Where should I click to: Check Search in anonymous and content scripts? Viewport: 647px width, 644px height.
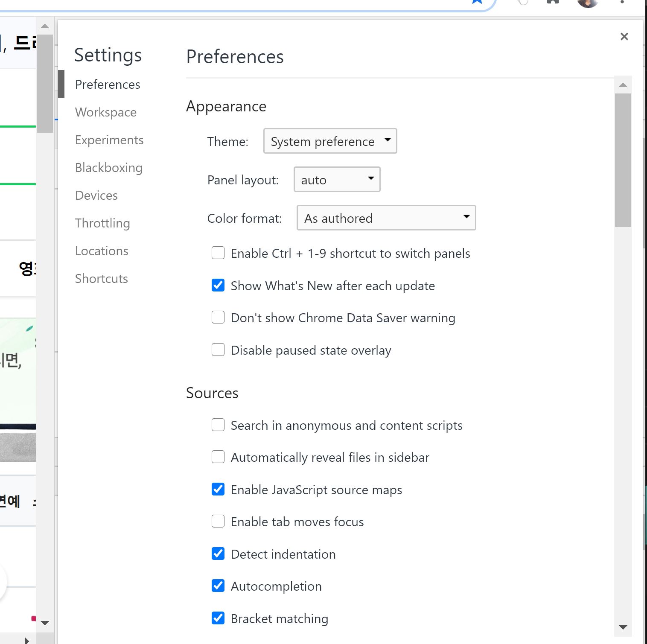[218, 425]
